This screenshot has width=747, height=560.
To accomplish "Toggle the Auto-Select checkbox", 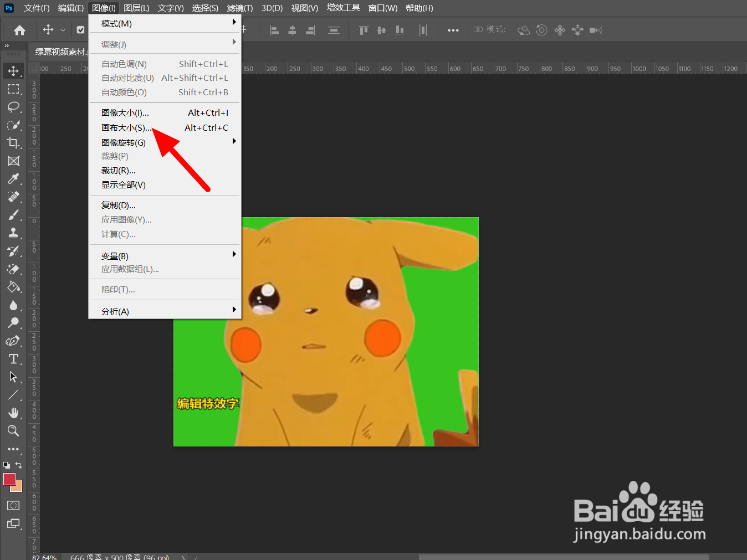I will (x=81, y=30).
